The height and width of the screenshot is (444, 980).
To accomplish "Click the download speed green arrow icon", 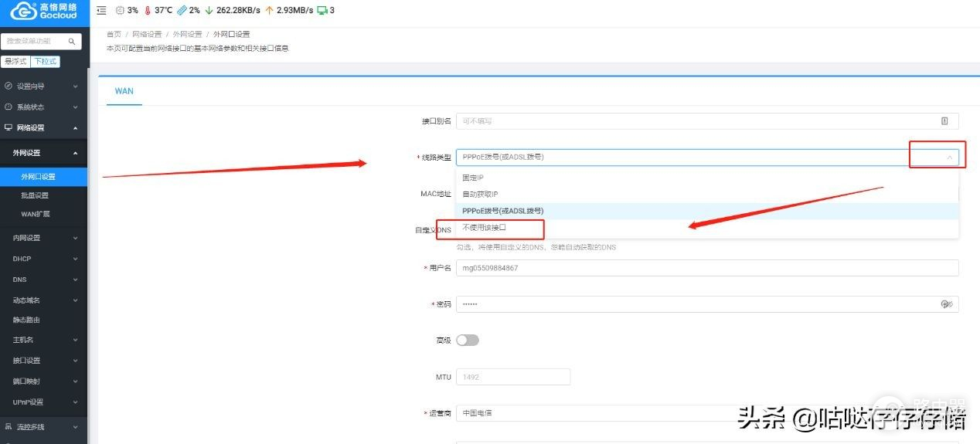I will pyautogui.click(x=209, y=11).
